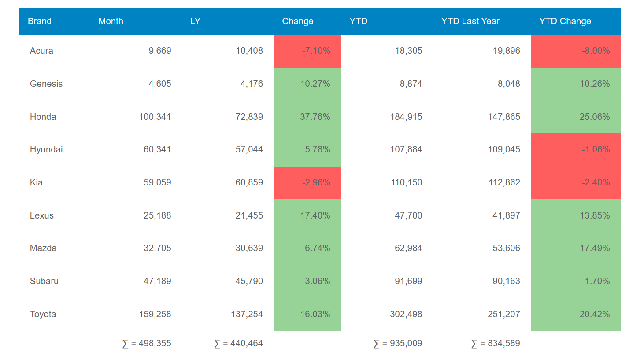
Task: Sort by the Month column header
Action: (x=111, y=21)
